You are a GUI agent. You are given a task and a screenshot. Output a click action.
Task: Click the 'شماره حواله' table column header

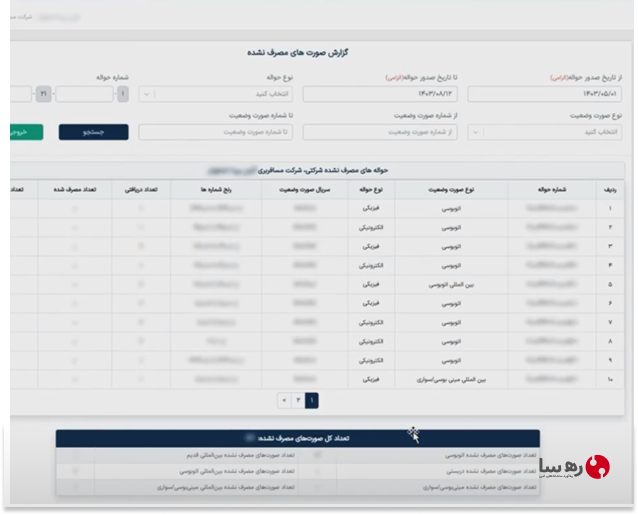[552, 190]
